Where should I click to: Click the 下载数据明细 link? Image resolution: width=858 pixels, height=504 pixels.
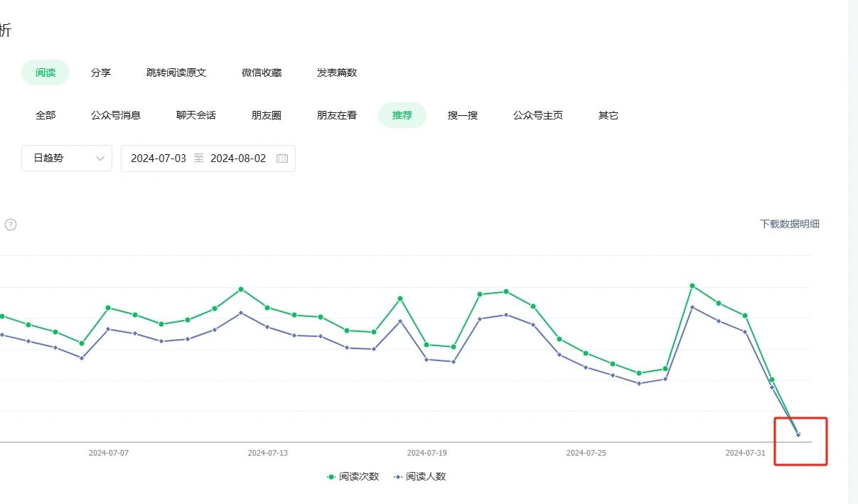point(790,224)
